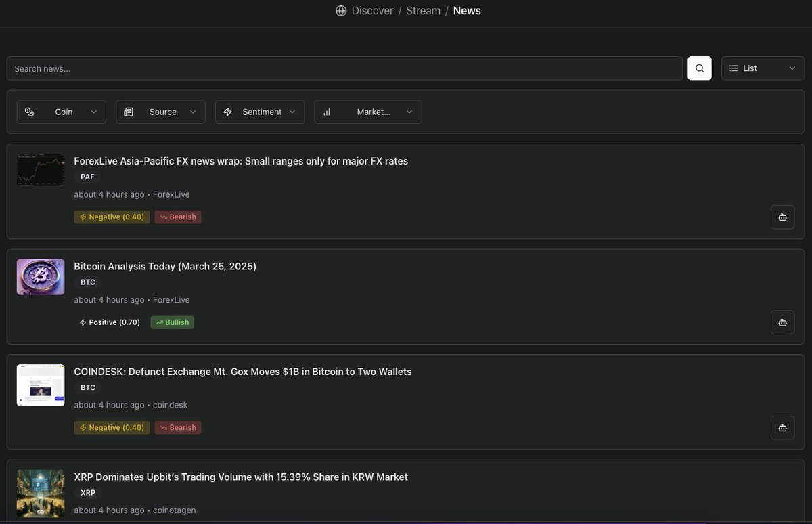The height and width of the screenshot is (524, 812).
Task: Open Bitcoin Analysis Today headline
Action: click(x=165, y=266)
